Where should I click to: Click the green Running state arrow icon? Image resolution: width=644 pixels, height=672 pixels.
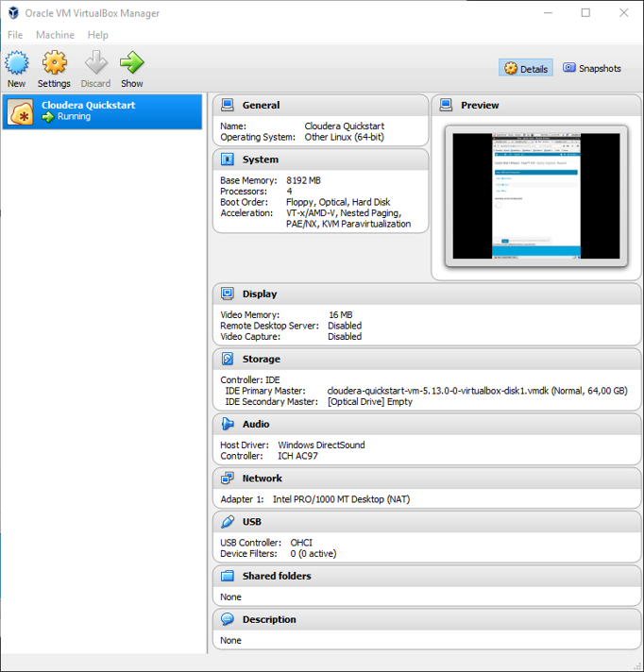point(48,117)
